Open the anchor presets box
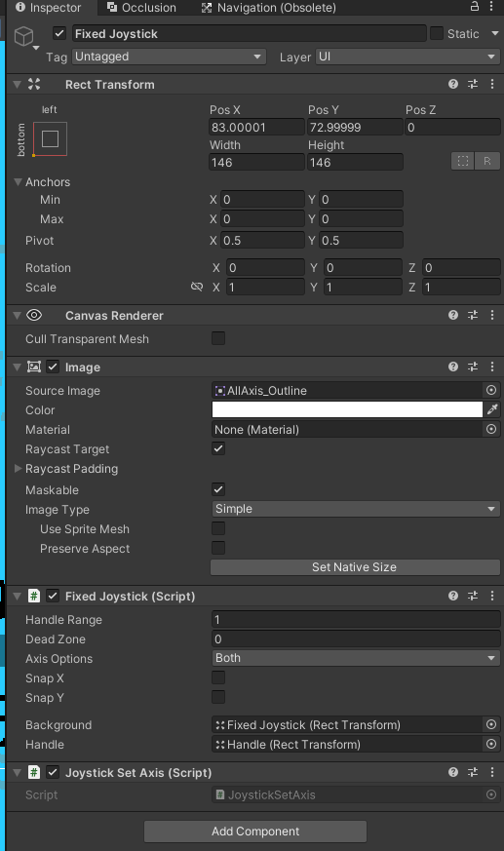The height and width of the screenshot is (851, 504). pyautogui.click(x=50, y=139)
